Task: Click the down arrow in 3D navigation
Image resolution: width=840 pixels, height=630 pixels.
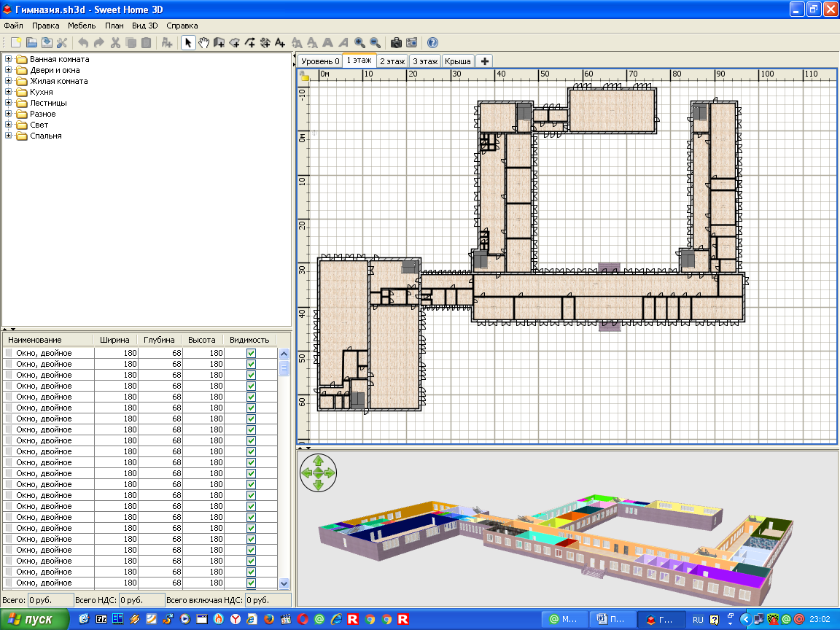Action: (x=318, y=485)
